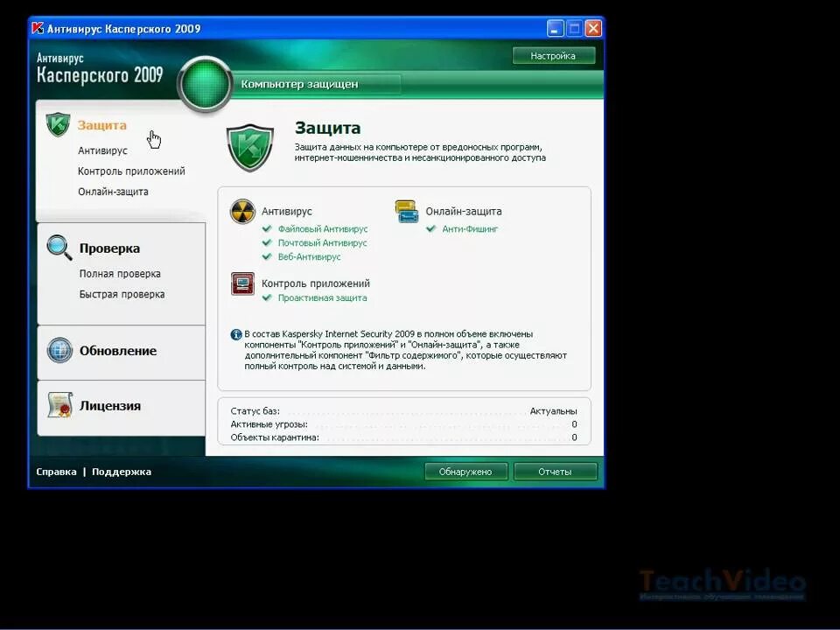Click the large shield icon in main panel
The width and height of the screenshot is (840, 630).
coord(250,147)
